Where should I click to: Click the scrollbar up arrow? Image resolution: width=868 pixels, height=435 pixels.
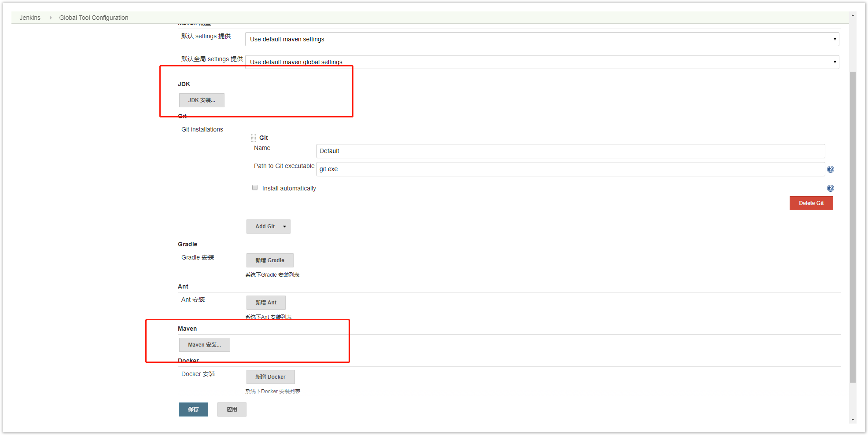[x=853, y=15]
